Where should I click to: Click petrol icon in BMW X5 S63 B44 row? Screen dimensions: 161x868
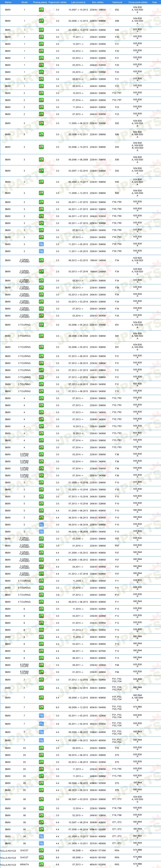click(41, 783)
